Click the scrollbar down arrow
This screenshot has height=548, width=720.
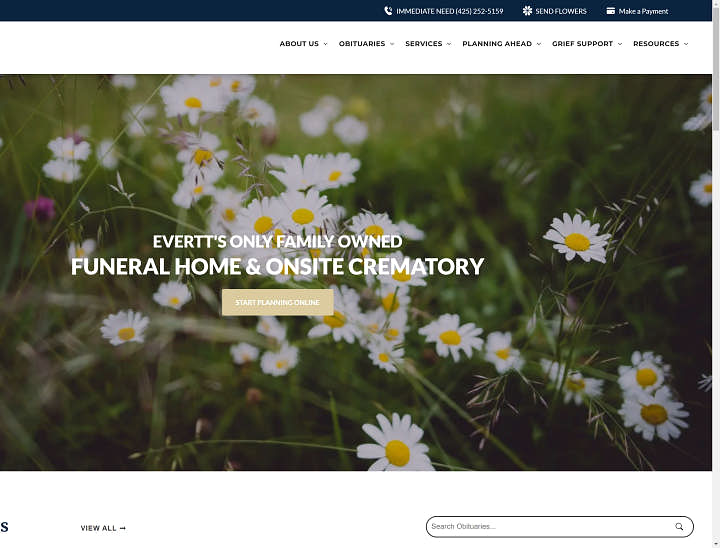(716, 544)
